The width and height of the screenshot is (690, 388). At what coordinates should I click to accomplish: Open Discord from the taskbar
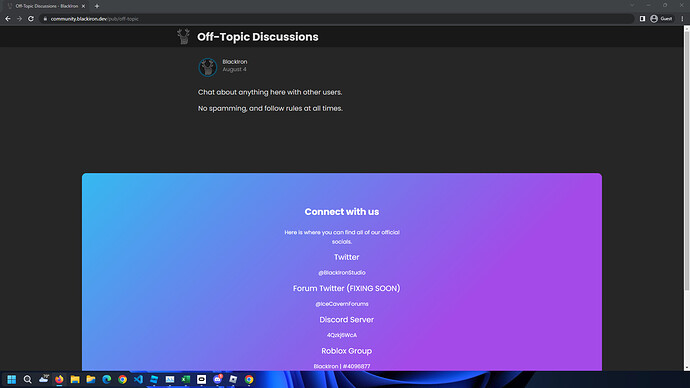[x=217, y=379]
